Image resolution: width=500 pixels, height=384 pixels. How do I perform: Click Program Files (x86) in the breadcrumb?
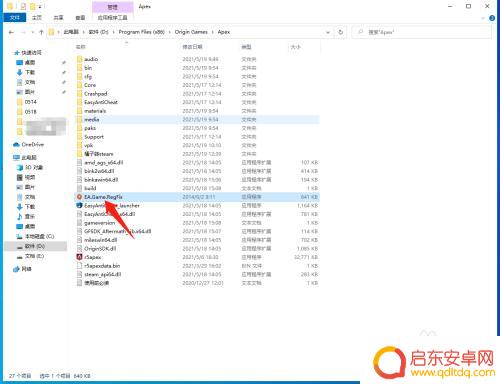point(141,32)
